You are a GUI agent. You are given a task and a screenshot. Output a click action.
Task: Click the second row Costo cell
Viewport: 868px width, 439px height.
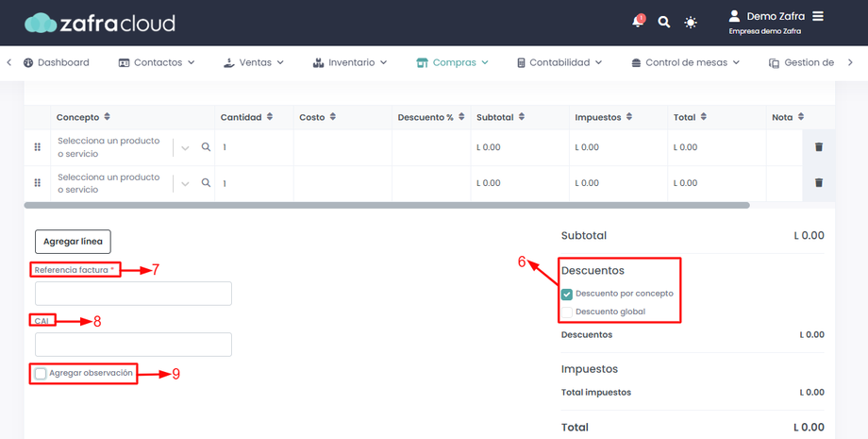pyautogui.click(x=342, y=183)
